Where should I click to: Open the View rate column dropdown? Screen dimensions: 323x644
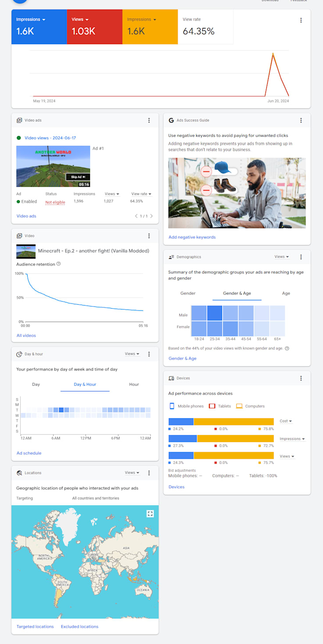click(x=141, y=194)
